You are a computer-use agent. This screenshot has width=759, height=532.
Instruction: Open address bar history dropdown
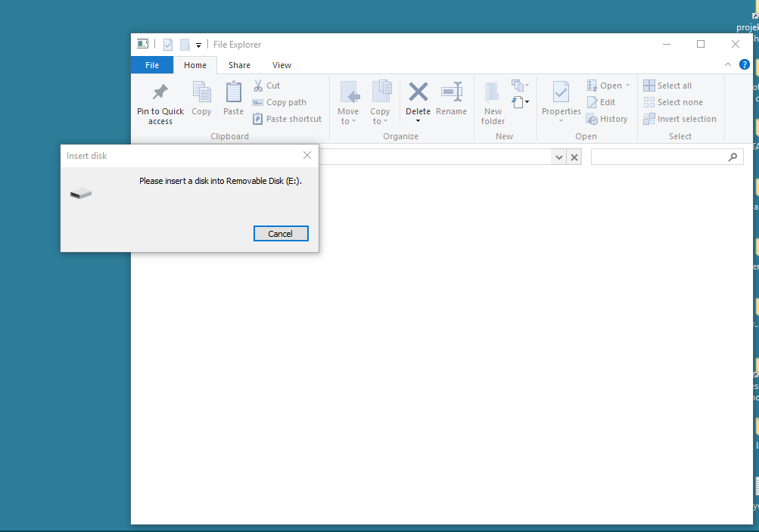point(559,157)
